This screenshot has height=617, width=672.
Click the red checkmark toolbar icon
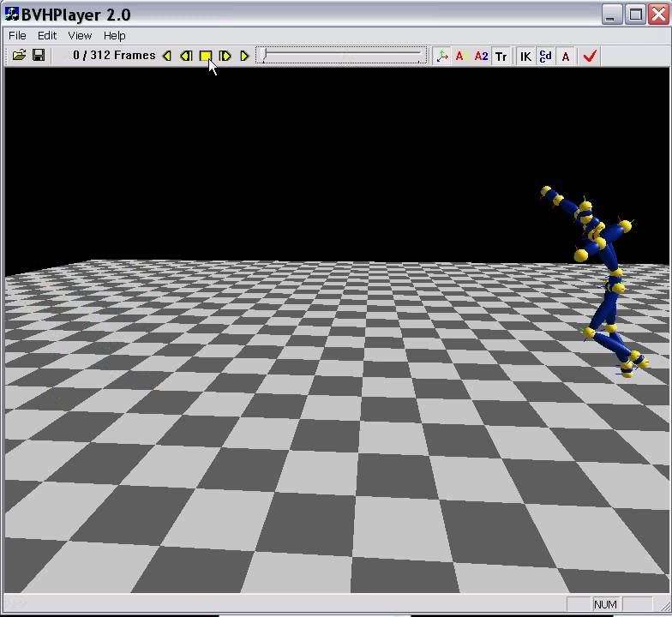(590, 57)
